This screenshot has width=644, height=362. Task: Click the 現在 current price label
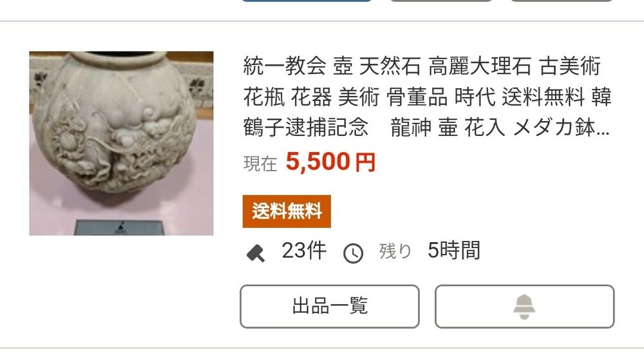[x=260, y=164]
